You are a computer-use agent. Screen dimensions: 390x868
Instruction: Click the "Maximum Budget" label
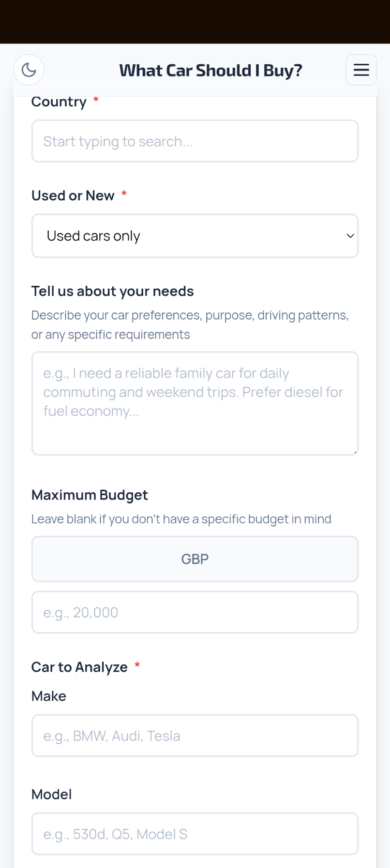[90, 495]
